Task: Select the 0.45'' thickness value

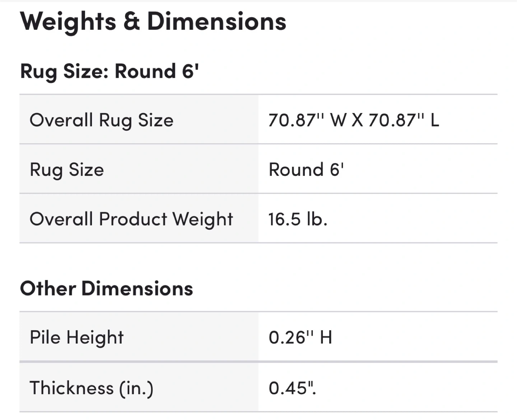Action: click(x=292, y=388)
